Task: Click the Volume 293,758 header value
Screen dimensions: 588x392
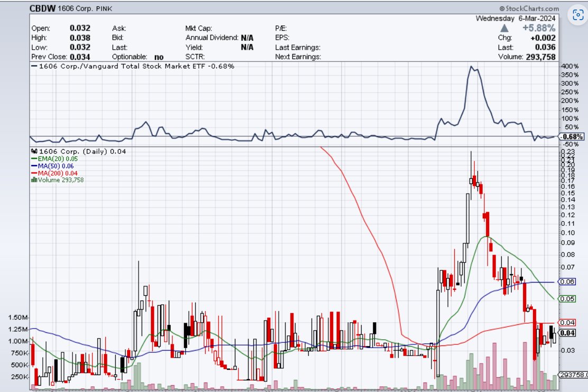Action: click(x=540, y=57)
